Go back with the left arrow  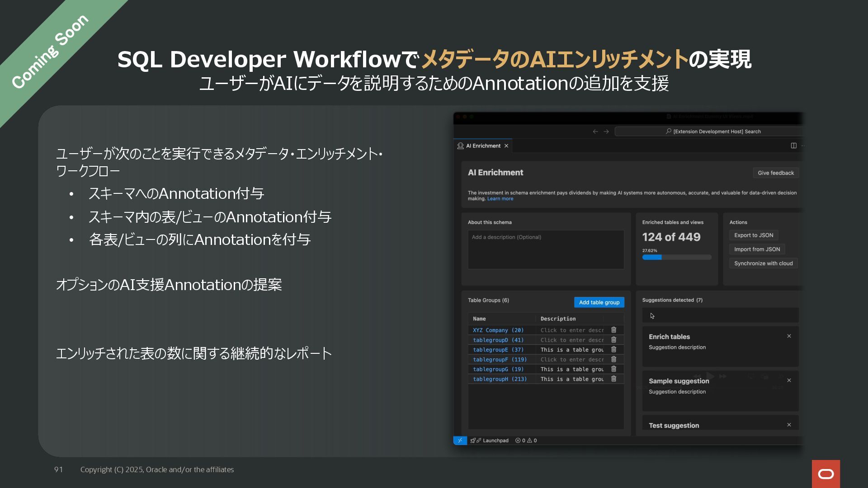click(595, 131)
